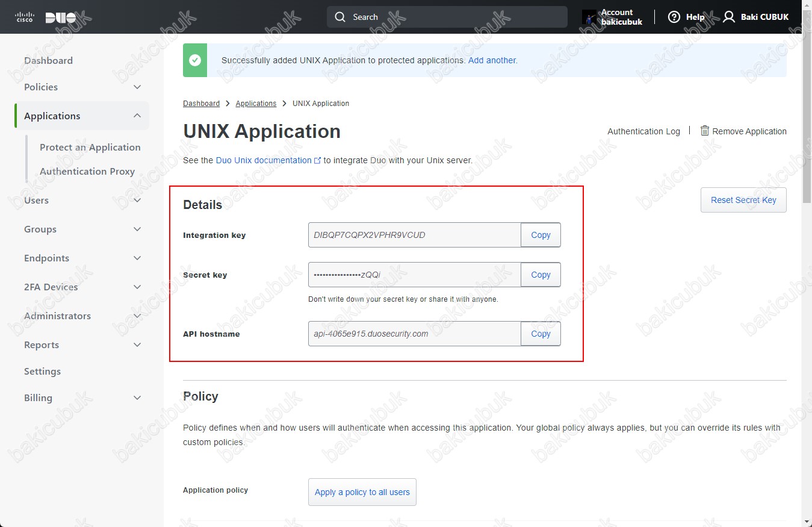Click Dashboard breadcrumb link
The image size is (812, 527).
pos(201,104)
